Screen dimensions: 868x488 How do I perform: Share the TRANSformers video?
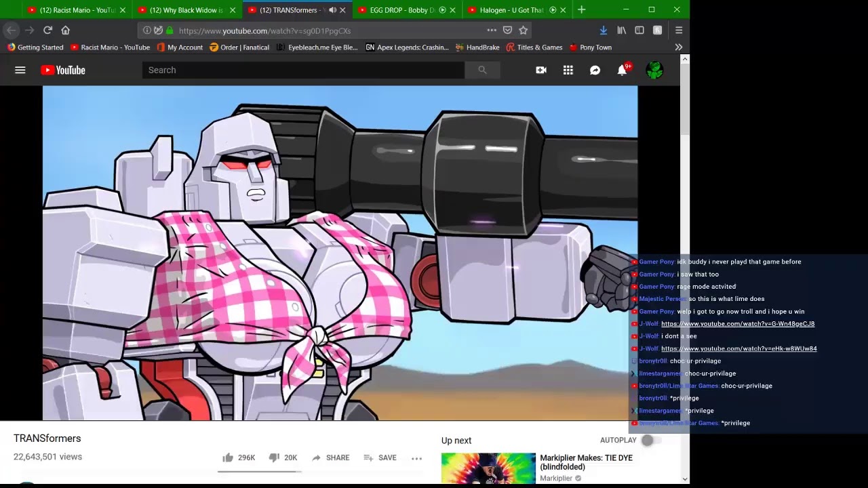[331, 457]
